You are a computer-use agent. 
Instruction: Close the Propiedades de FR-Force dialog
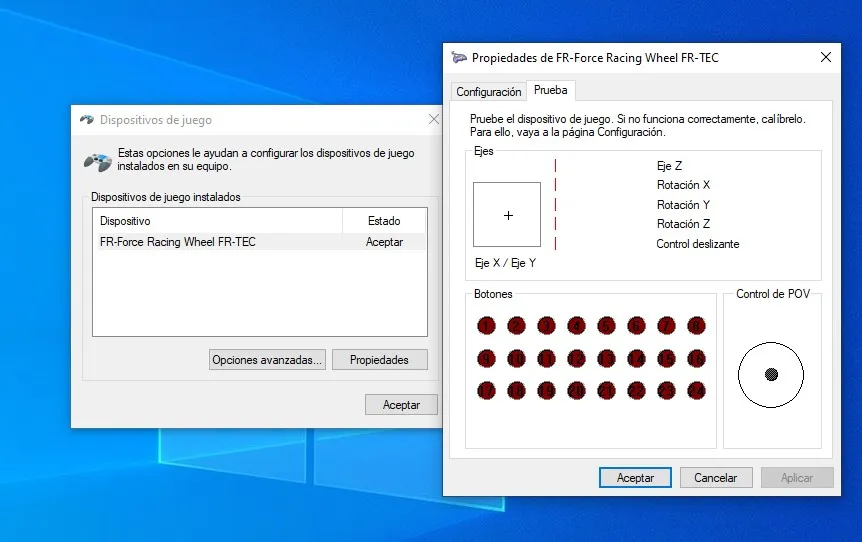pyautogui.click(x=826, y=57)
